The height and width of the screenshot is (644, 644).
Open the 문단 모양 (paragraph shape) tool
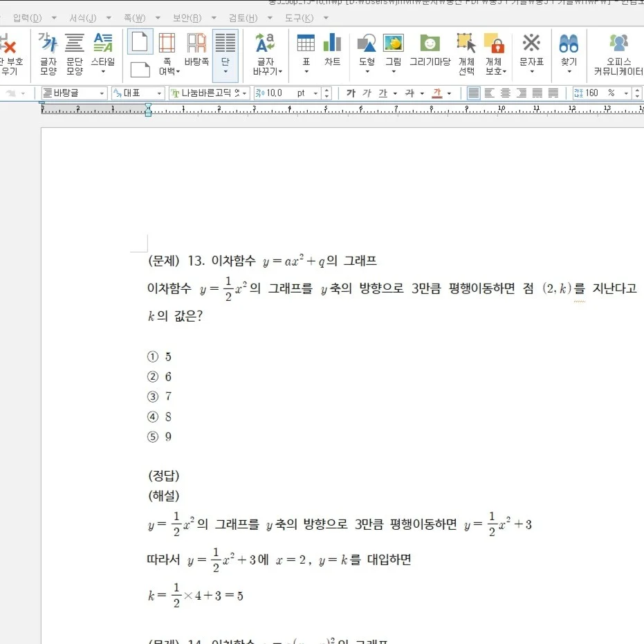74,54
